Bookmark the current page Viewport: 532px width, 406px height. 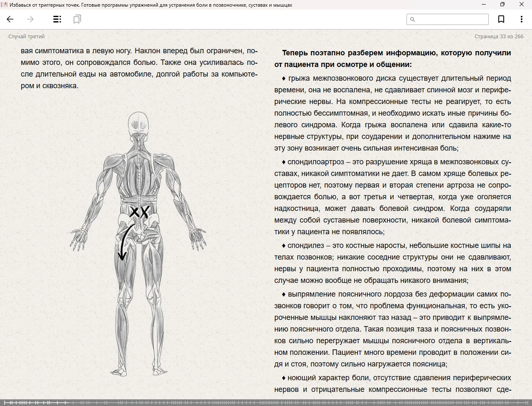pyautogui.click(x=501, y=19)
